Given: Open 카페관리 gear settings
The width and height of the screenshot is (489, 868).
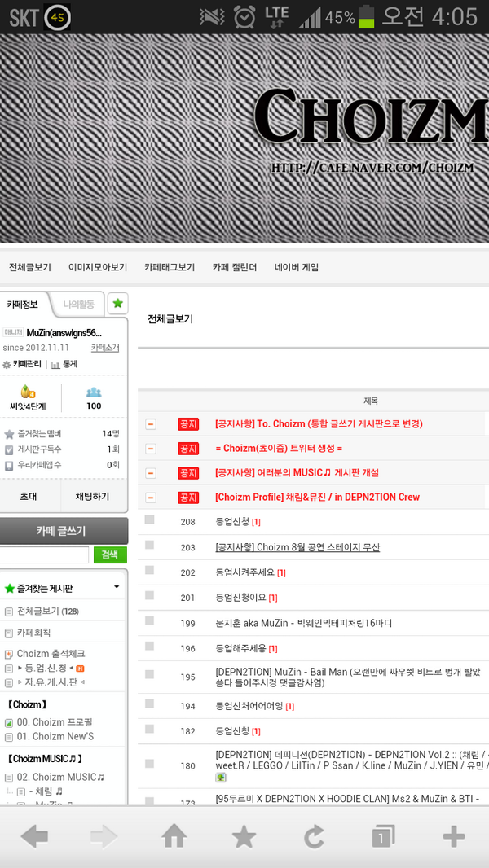Looking at the screenshot, I should [22, 364].
